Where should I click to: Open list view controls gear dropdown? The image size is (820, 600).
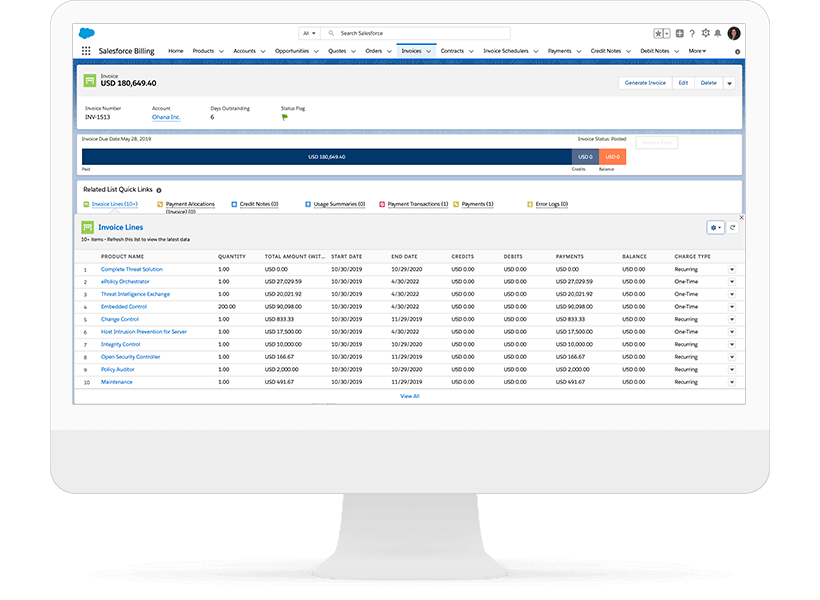pyautogui.click(x=715, y=228)
